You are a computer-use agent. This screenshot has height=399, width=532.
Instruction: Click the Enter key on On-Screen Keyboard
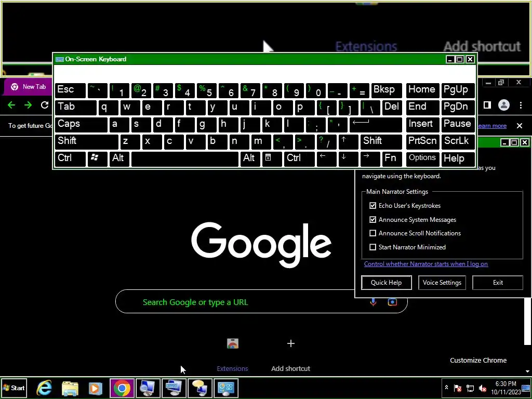376,125
